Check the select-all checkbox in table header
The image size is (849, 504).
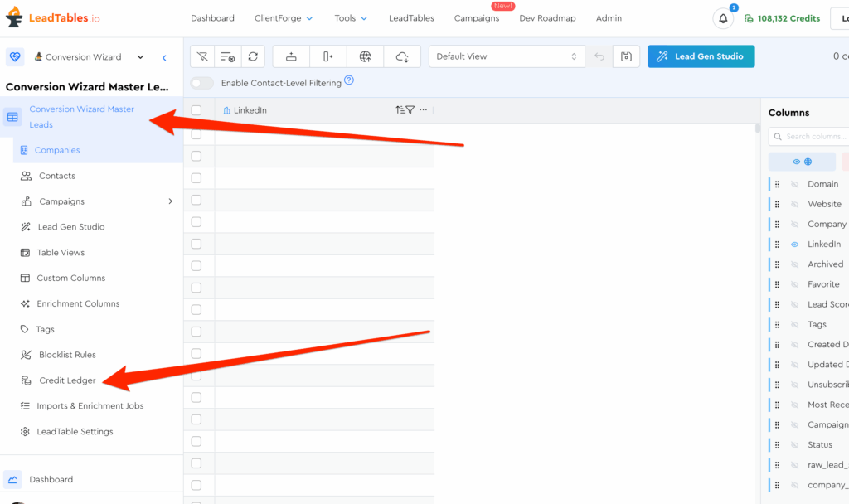click(x=196, y=110)
